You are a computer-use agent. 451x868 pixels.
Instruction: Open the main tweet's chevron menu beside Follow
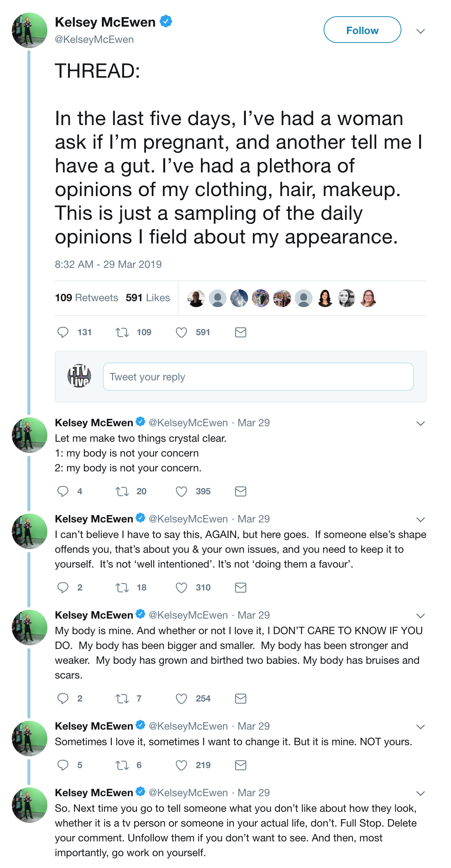click(x=420, y=31)
